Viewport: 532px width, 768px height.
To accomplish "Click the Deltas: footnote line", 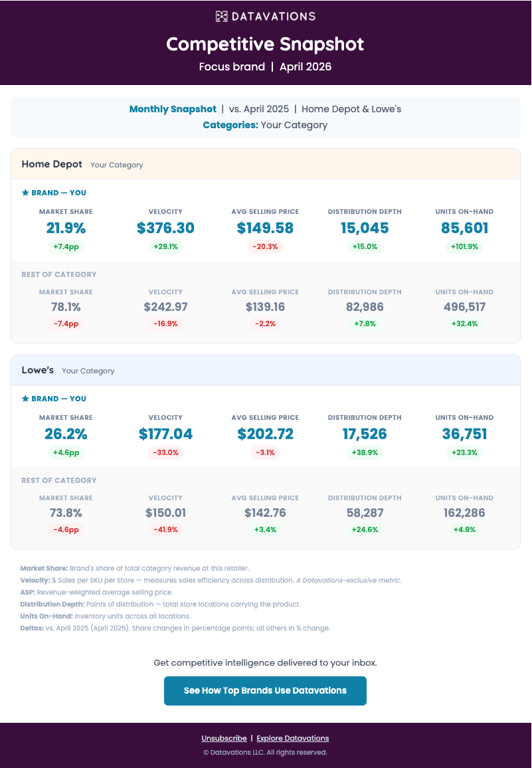I will tap(175, 628).
